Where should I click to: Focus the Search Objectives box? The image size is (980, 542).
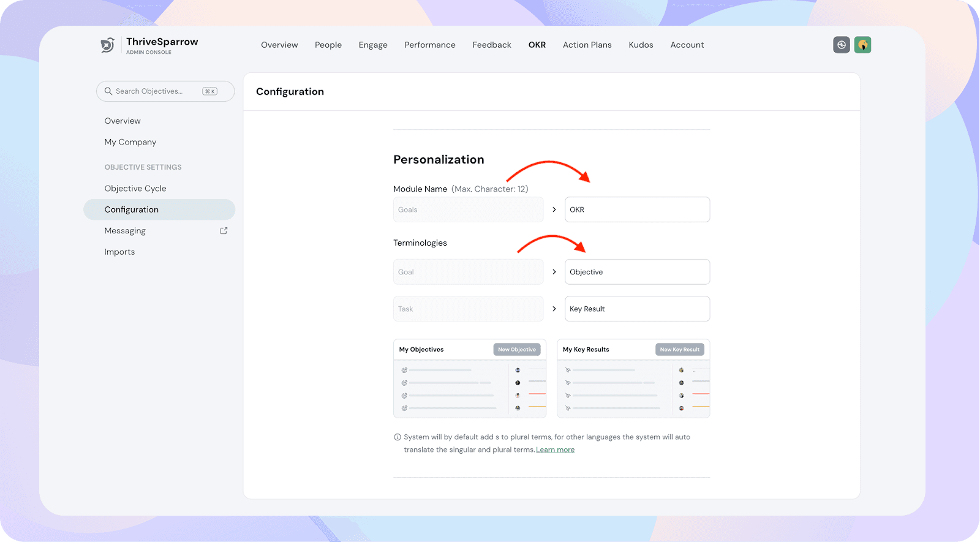coord(156,91)
